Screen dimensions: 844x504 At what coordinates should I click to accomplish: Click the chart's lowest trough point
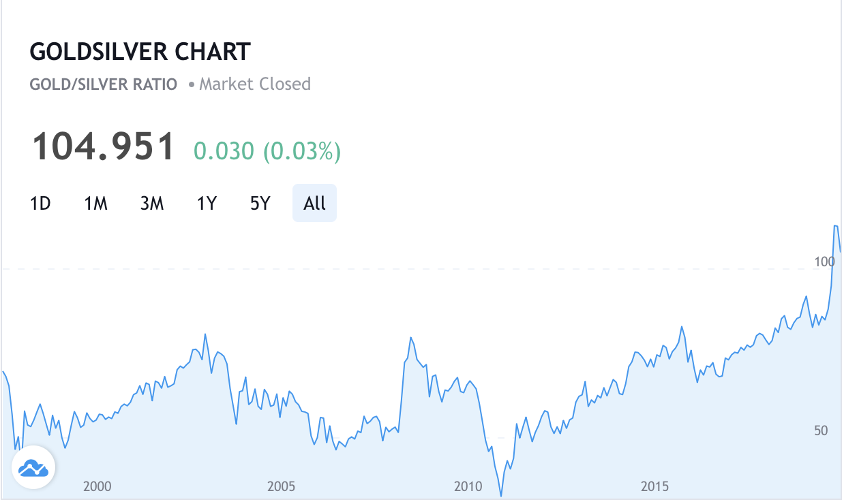click(x=501, y=495)
